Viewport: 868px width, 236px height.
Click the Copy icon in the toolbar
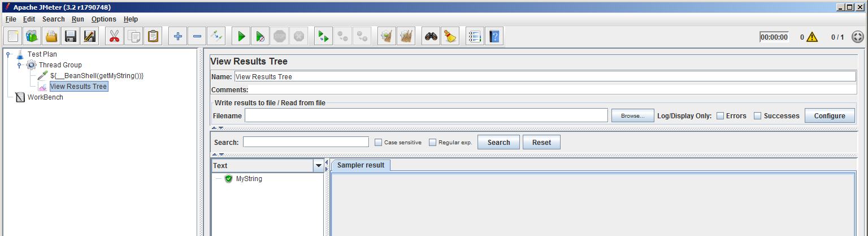pyautogui.click(x=134, y=37)
